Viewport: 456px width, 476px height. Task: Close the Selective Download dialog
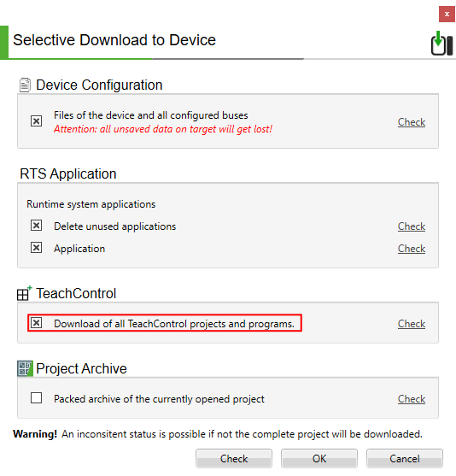point(447,15)
